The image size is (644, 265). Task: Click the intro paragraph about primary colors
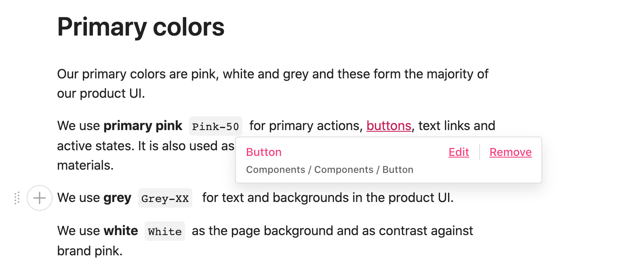(273, 84)
